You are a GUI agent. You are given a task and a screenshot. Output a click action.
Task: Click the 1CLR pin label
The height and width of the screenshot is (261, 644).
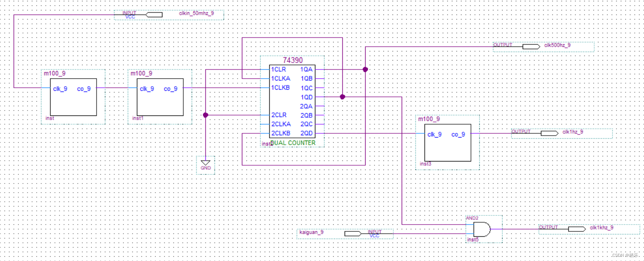(278, 70)
